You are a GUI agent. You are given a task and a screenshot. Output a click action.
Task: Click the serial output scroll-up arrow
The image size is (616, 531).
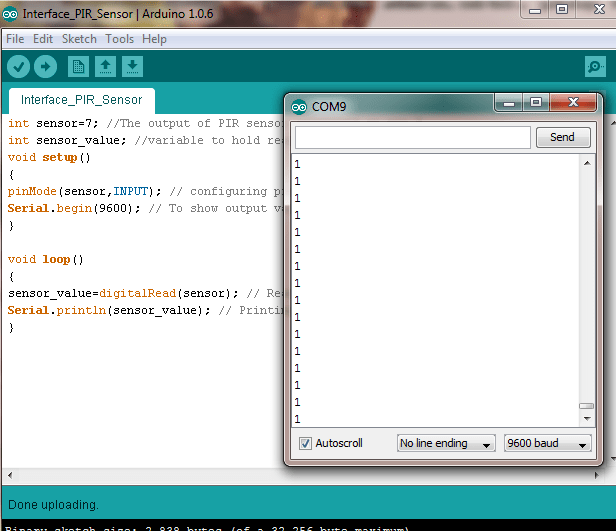[587, 163]
